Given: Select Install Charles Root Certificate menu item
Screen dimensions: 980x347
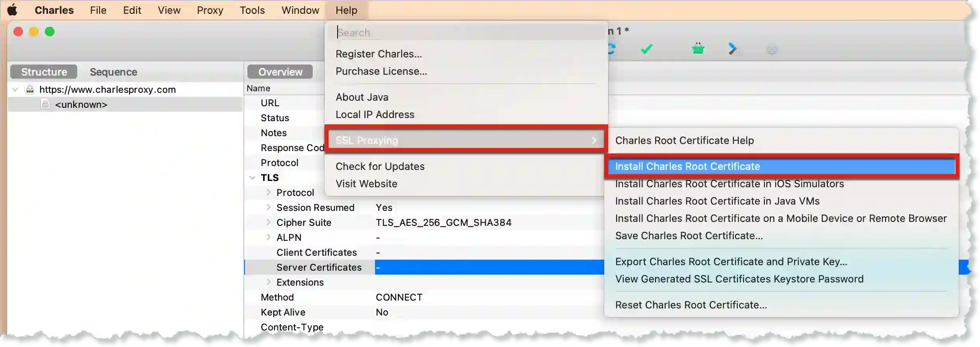Looking at the screenshot, I should pyautogui.click(x=687, y=166).
